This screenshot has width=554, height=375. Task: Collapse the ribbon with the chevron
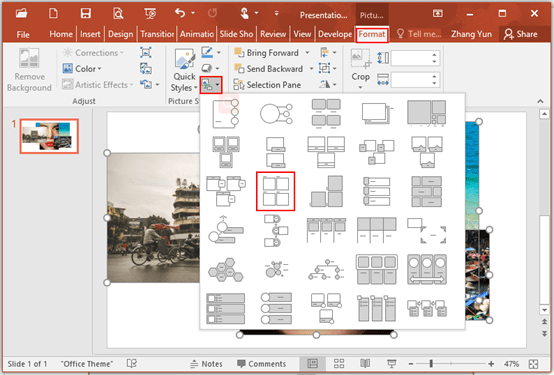(x=540, y=101)
